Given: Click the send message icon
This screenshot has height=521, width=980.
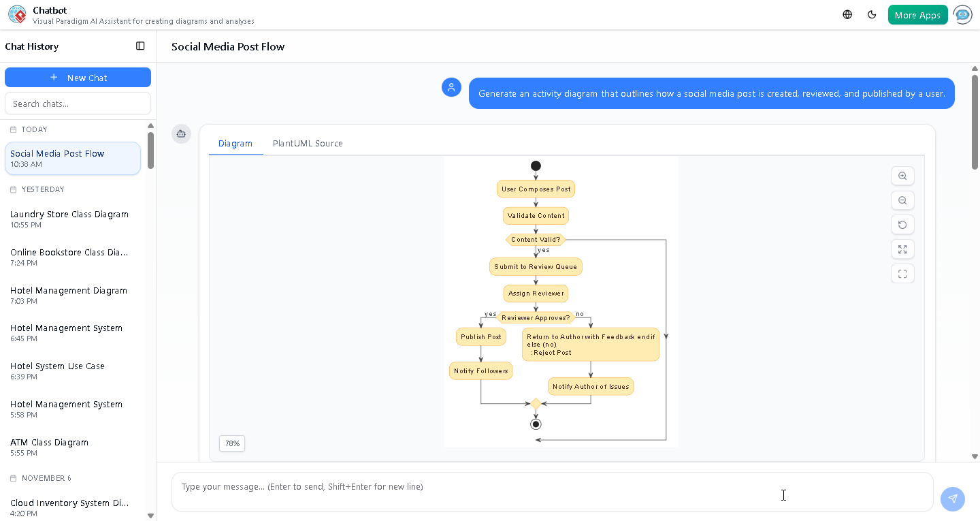Looking at the screenshot, I should (953, 499).
